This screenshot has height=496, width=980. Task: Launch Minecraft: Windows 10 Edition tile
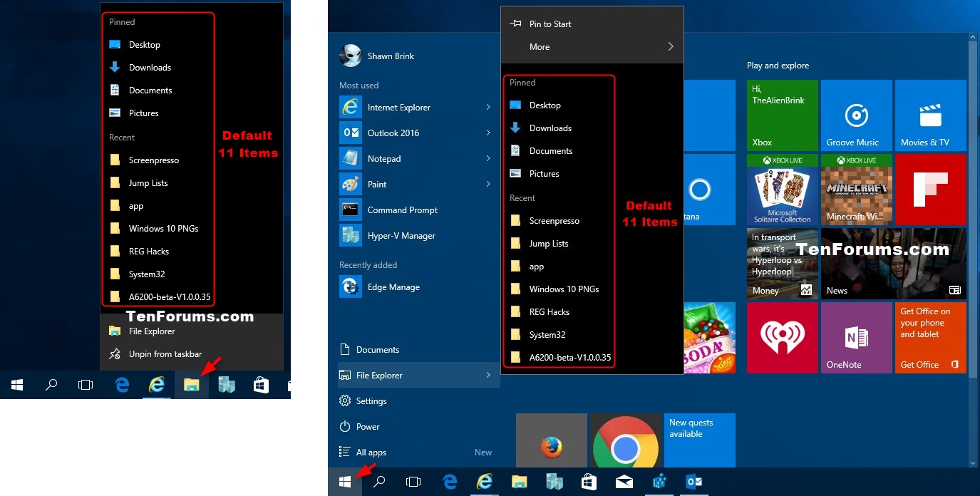pyautogui.click(x=856, y=190)
